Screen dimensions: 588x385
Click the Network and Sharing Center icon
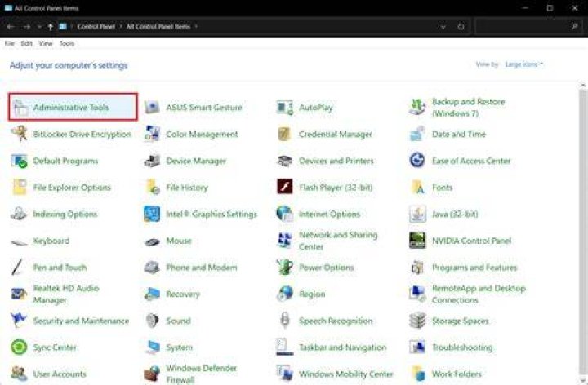[x=285, y=241]
